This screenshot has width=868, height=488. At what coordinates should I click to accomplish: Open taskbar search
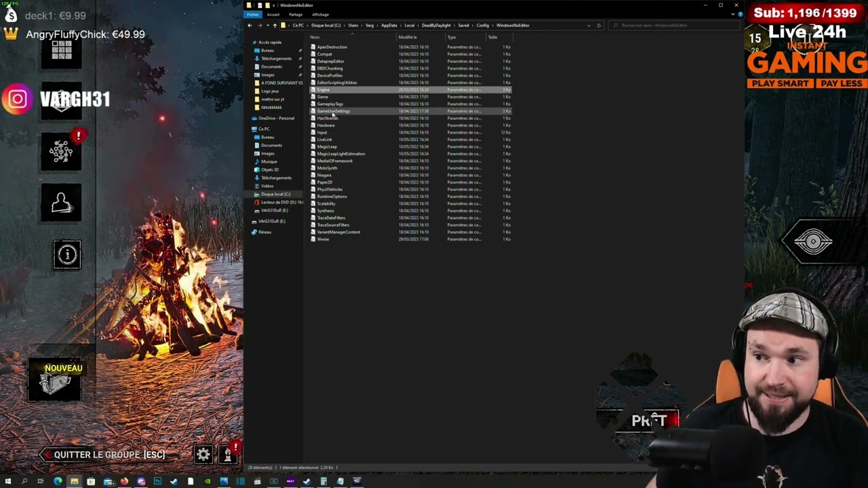(x=24, y=481)
